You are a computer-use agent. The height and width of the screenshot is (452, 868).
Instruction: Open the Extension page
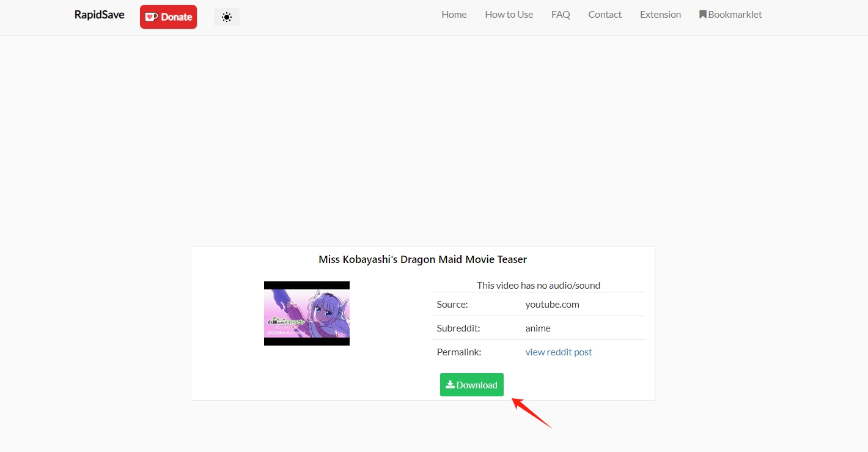tap(660, 15)
